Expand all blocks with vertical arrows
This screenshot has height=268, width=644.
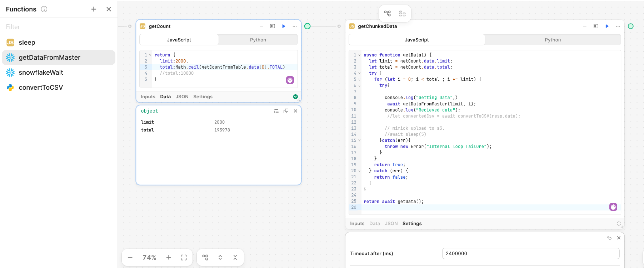coord(220,258)
